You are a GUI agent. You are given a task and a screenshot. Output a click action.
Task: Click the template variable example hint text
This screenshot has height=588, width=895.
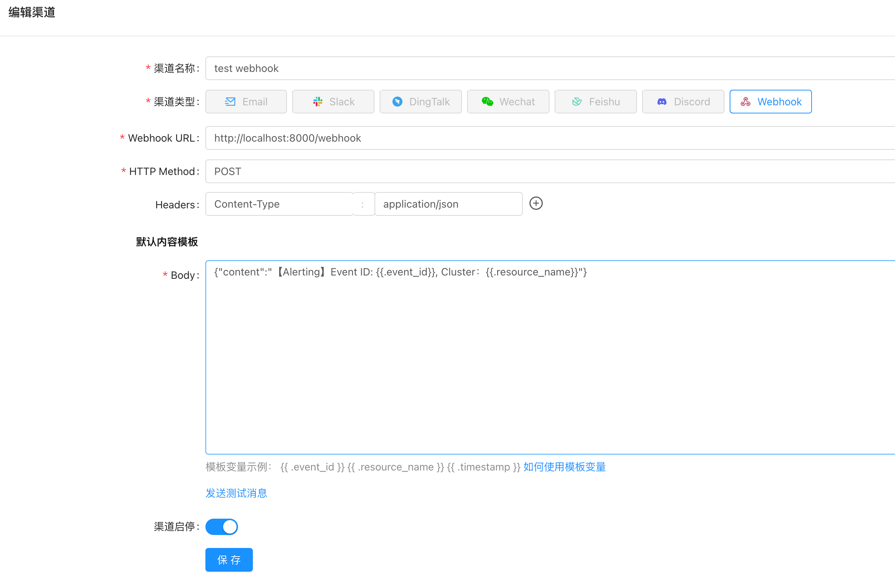[363, 466]
